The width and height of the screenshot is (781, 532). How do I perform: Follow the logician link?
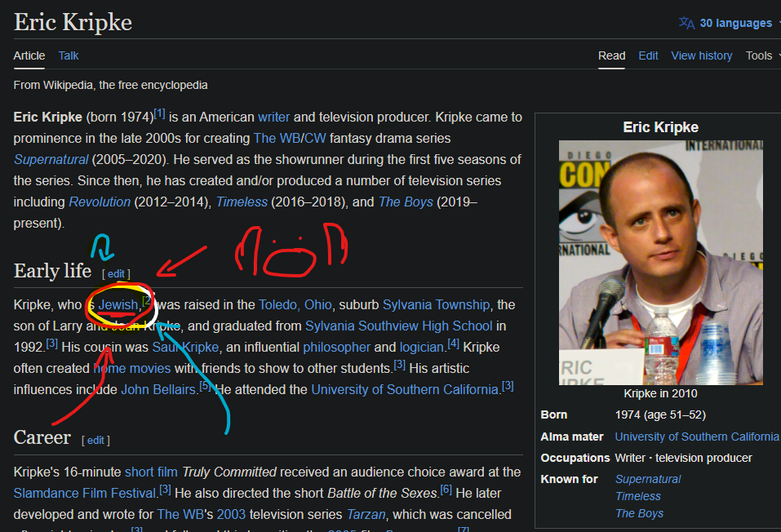421,348
